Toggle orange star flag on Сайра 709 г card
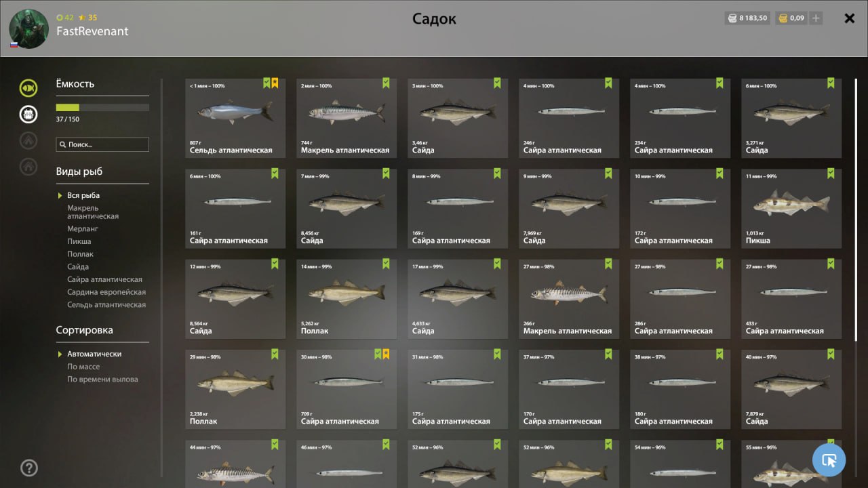 [x=386, y=354]
